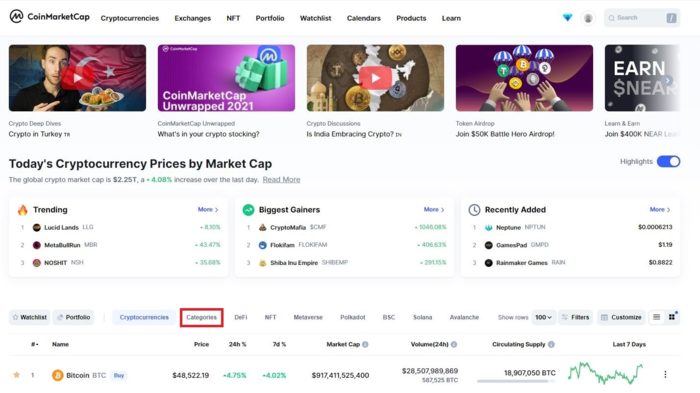700x393 pixels.
Task: Click the CoinMarketCap logo
Action: click(49, 17)
